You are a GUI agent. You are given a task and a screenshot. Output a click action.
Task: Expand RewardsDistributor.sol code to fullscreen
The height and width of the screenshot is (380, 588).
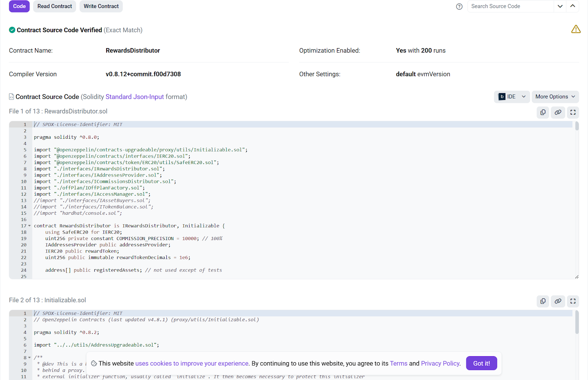pos(573,112)
